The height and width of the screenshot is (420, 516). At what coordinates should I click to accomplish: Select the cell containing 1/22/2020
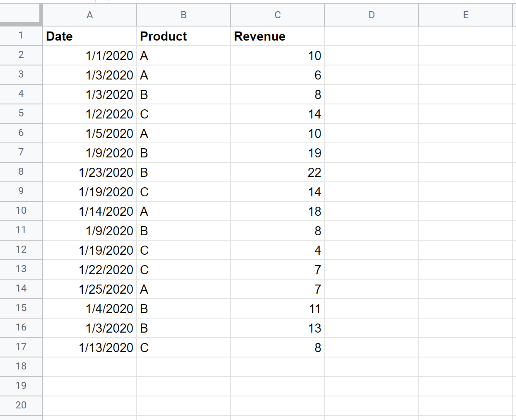point(89,270)
